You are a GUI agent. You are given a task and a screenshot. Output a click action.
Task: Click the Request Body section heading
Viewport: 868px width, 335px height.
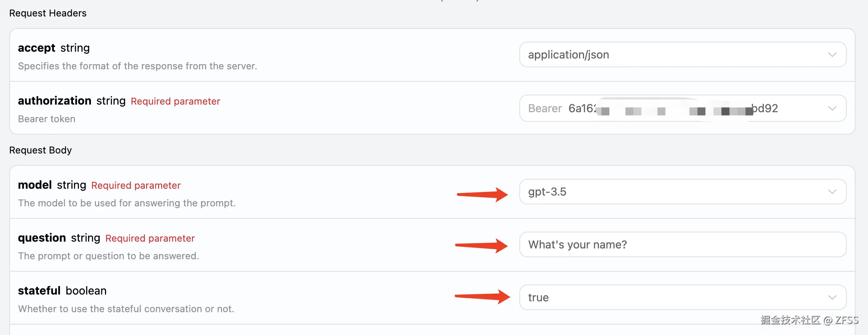pyautogui.click(x=40, y=150)
